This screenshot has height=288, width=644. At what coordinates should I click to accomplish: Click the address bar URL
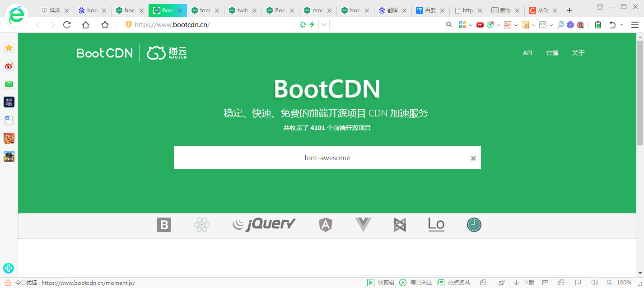pyautogui.click(x=172, y=25)
